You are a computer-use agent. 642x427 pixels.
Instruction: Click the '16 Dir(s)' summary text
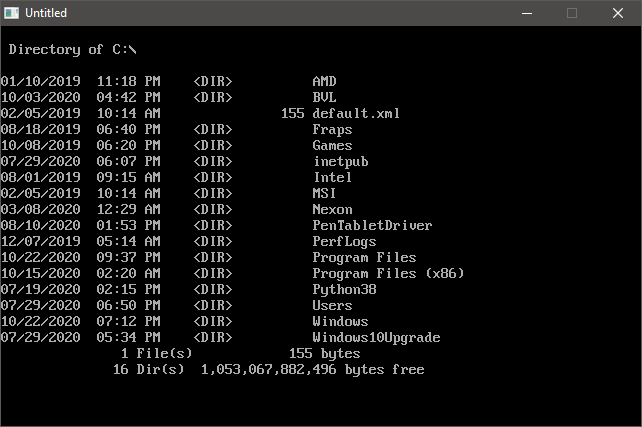click(x=149, y=369)
